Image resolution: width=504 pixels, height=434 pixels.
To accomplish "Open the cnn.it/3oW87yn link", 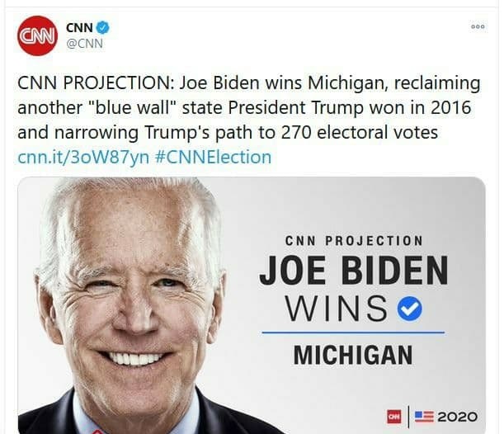I will (x=83, y=158).
